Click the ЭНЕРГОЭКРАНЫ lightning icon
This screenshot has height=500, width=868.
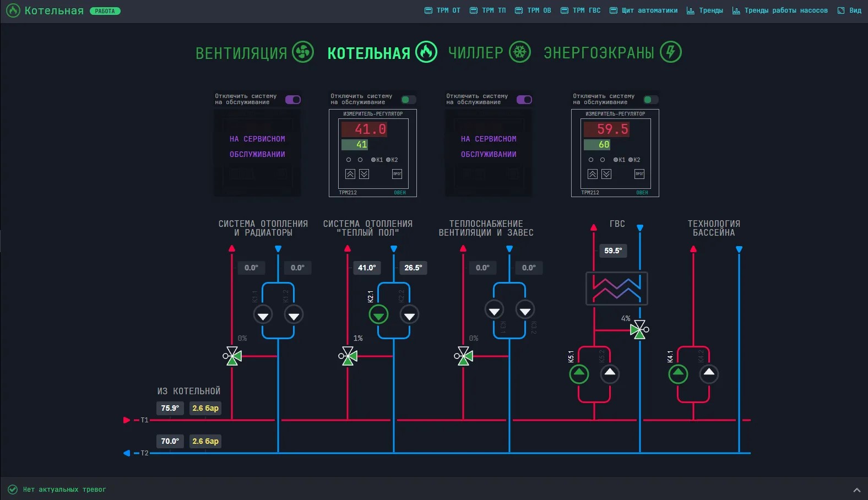(671, 52)
